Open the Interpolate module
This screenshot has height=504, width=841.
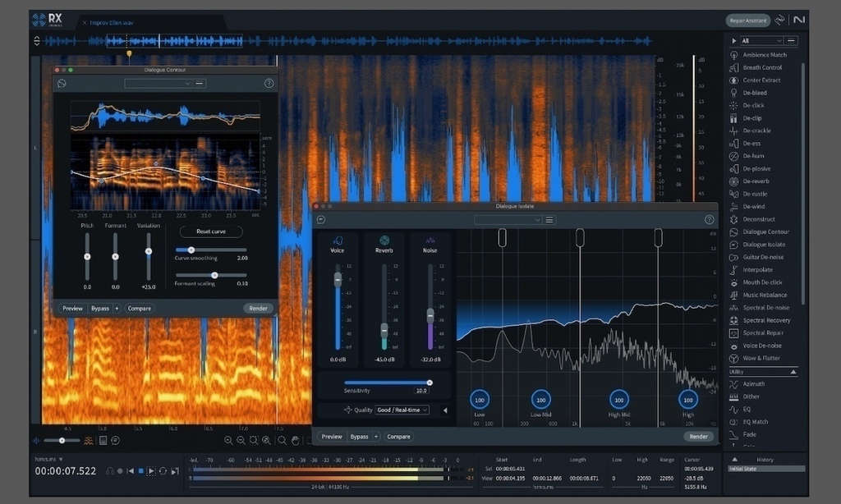click(751, 270)
